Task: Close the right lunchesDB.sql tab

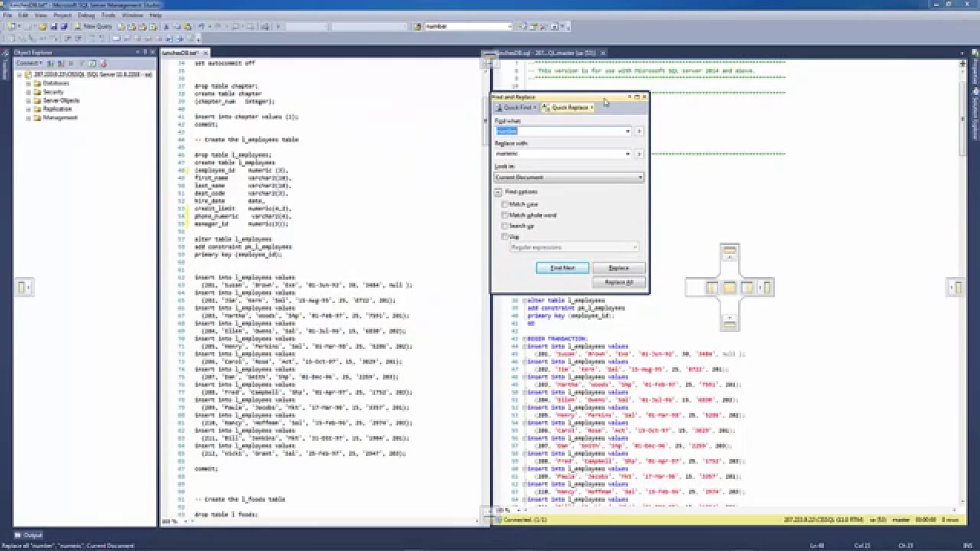Action: click(603, 53)
